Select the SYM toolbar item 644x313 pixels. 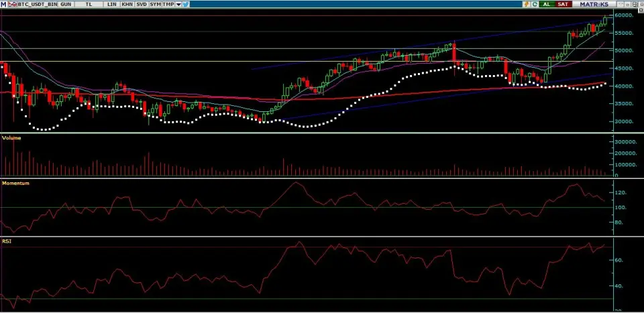[155, 4]
